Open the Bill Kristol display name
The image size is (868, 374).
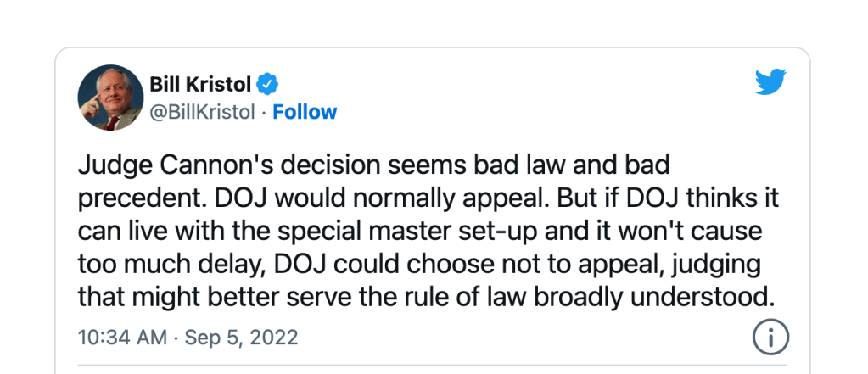[x=201, y=84]
